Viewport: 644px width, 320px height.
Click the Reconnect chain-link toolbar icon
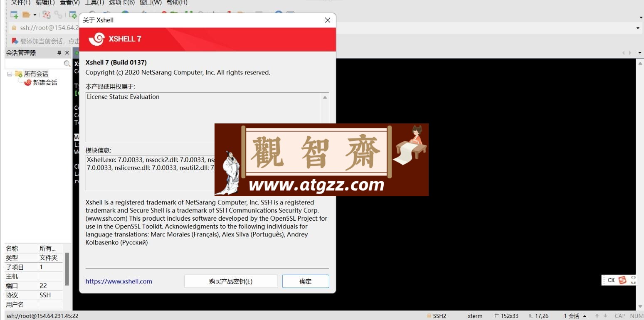(58, 15)
